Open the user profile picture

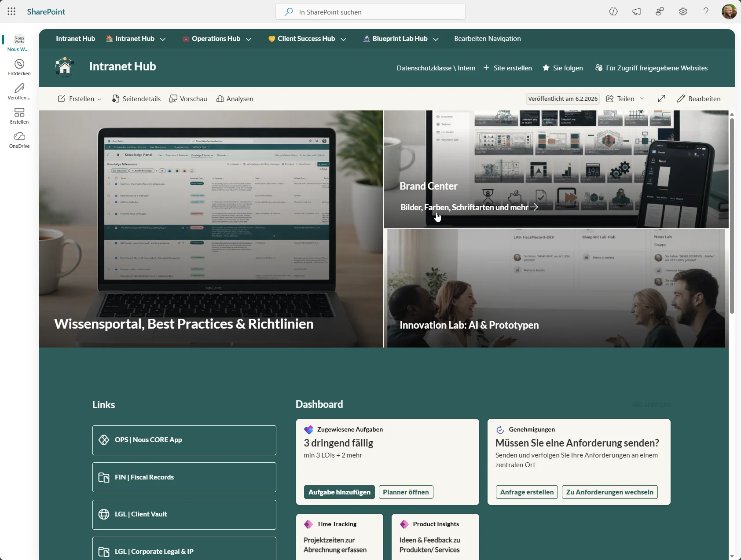729,12
